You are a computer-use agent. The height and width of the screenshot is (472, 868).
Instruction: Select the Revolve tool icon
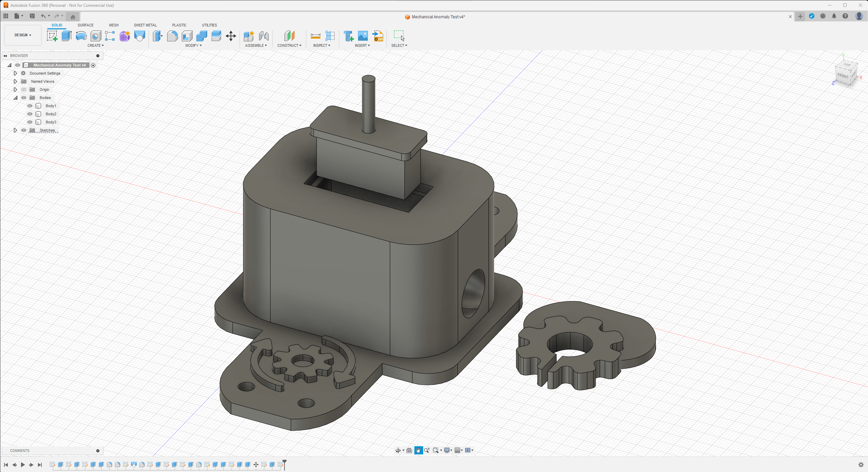coord(81,36)
